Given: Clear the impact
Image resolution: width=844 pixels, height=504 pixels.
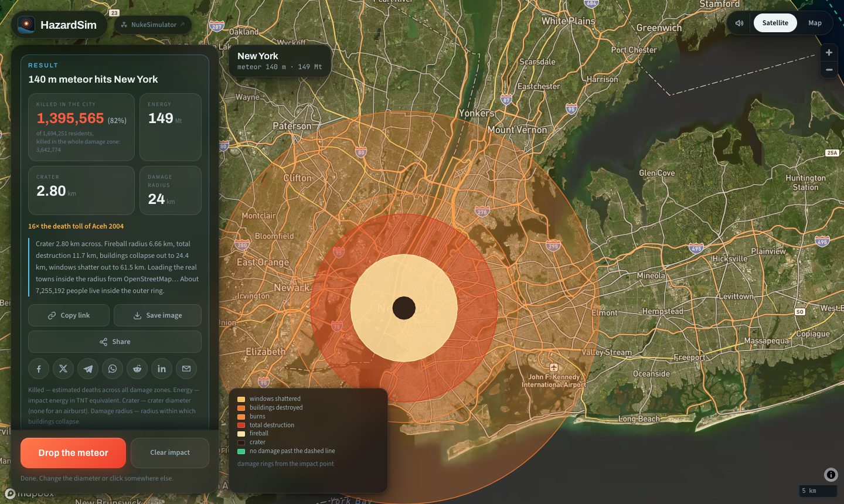Looking at the screenshot, I should [x=170, y=453].
